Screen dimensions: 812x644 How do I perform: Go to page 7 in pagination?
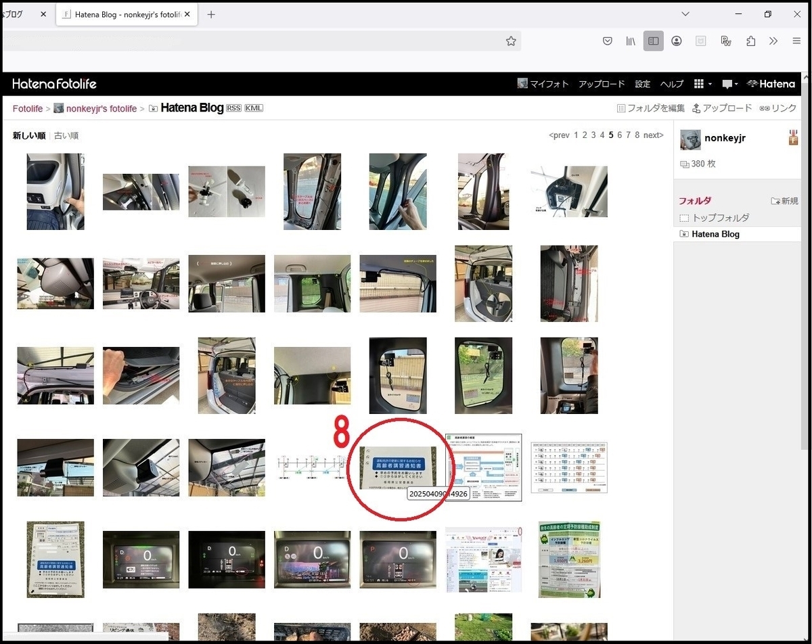[x=628, y=135]
